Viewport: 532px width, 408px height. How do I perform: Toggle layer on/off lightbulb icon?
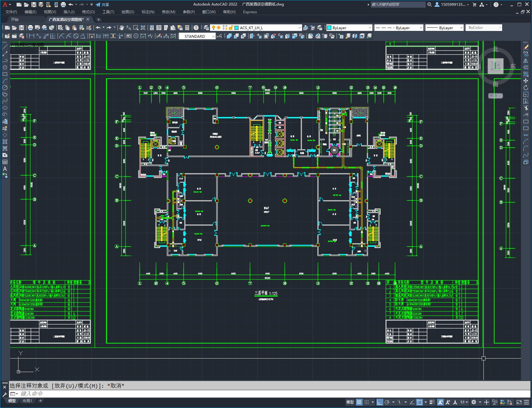[213, 28]
